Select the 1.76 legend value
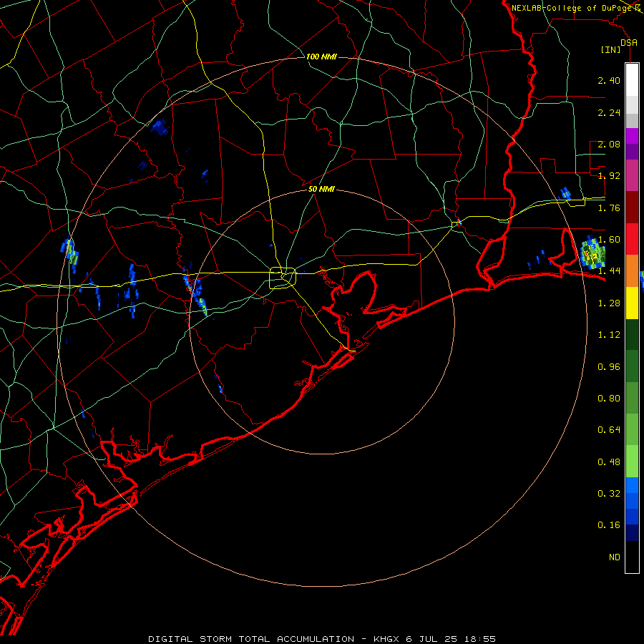Image resolution: width=644 pixels, height=644 pixels. tap(609, 208)
